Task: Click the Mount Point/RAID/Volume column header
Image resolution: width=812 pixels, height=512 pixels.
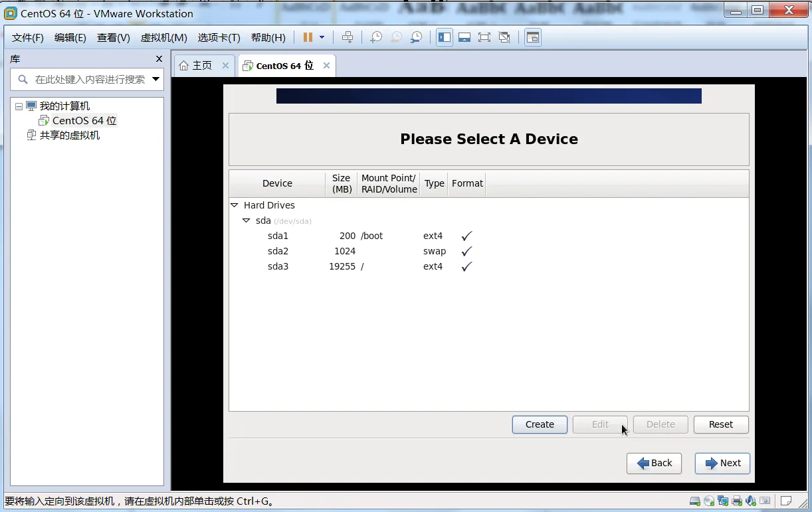Action: (389, 183)
